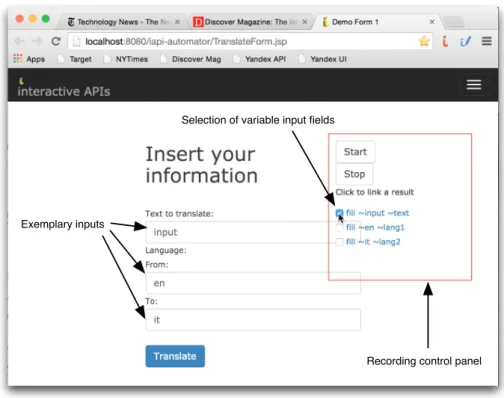Click the 'fill ~en ~lang1' label

point(375,227)
